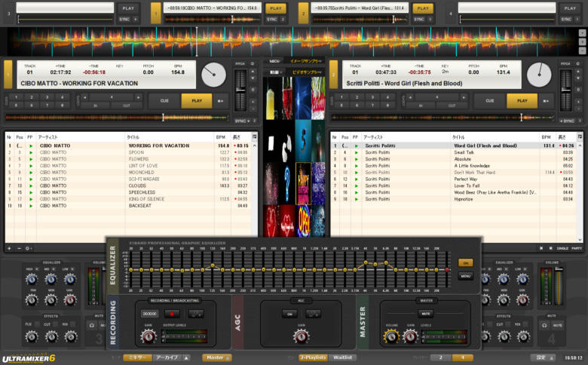Open 設定 settings dropdown
The height and width of the screenshot is (365, 588).
(543, 357)
